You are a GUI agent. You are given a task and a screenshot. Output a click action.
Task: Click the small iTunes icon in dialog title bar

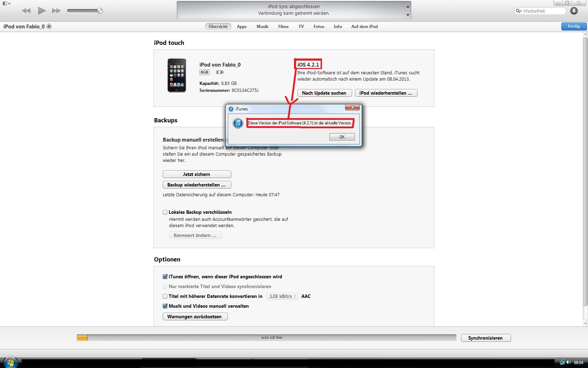pos(231,109)
